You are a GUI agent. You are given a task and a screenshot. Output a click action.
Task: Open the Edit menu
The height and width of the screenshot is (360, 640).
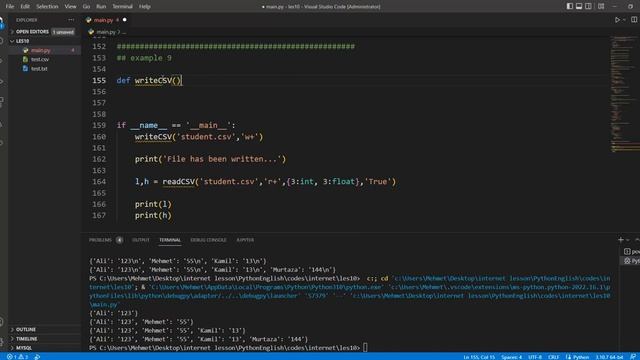click(25, 7)
